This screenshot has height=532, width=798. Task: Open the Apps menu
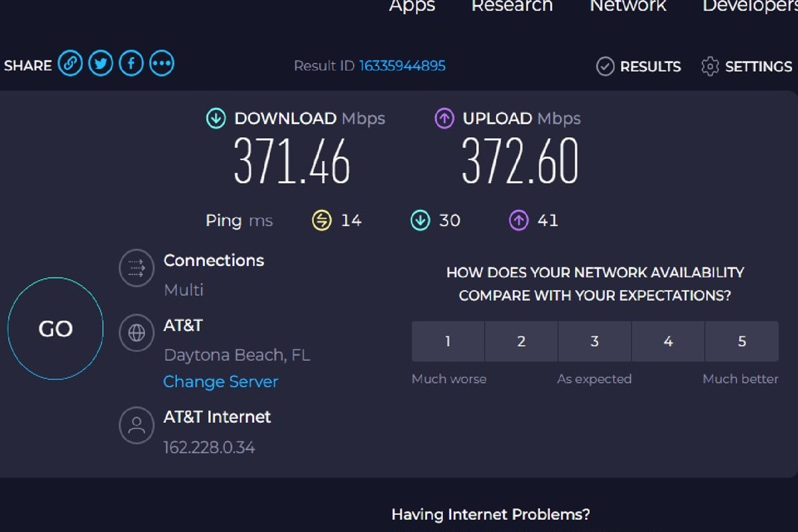coord(412,7)
